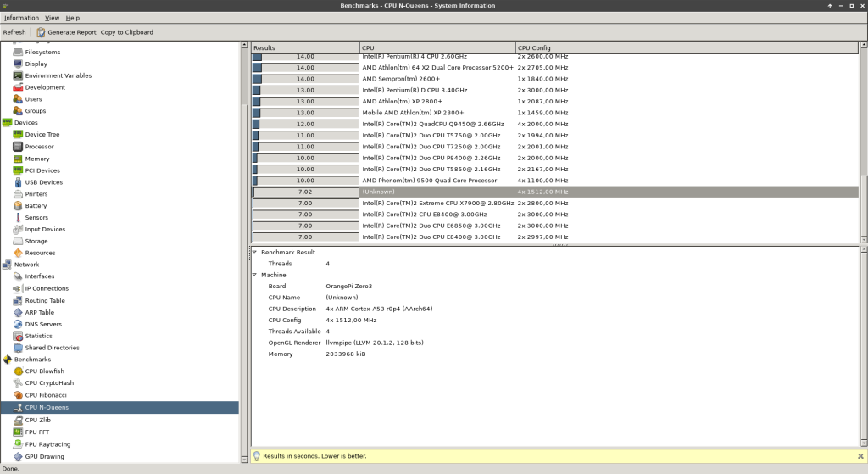
Task: Click Copy to Clipboard button
Action: (127, 32)
